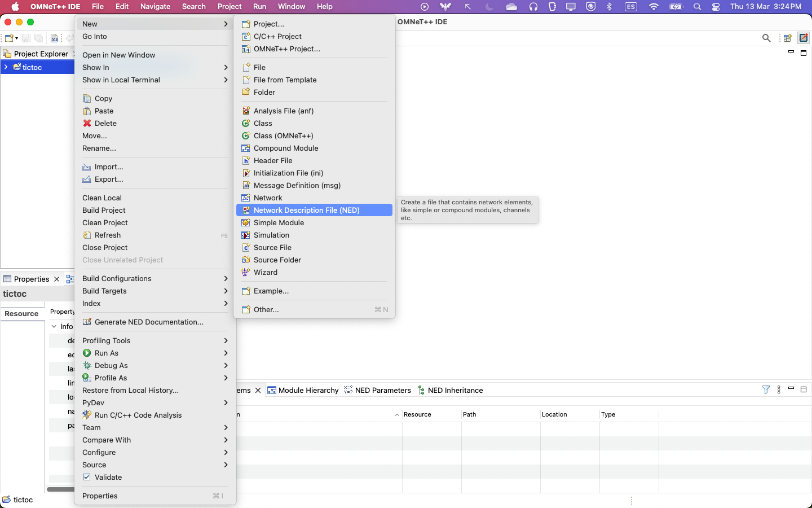Select Network Description File (NED) entry
This screenshot has height=508, width=812.
[x=314, y=210]
